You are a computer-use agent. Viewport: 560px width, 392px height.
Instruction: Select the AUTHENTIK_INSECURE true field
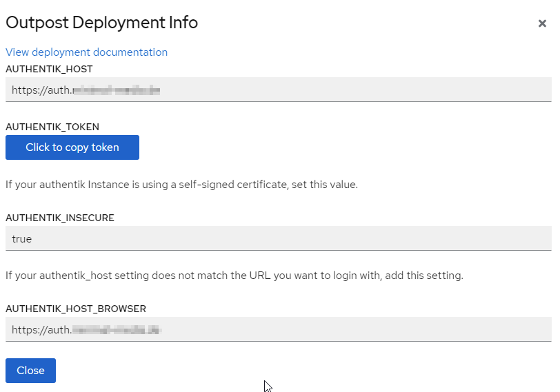point(279,238)
